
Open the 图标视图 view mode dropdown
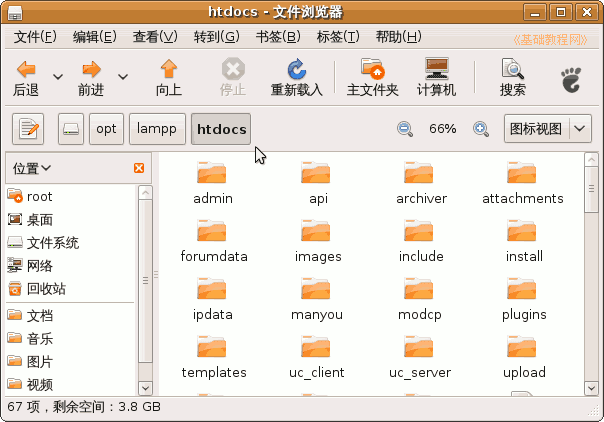point(548,129)
